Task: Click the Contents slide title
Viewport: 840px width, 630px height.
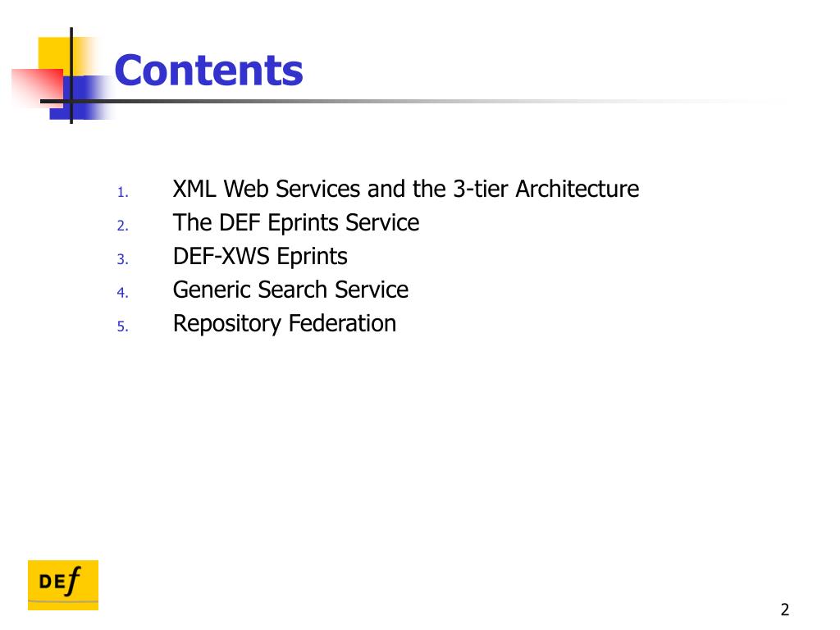Action: point(208,71)
